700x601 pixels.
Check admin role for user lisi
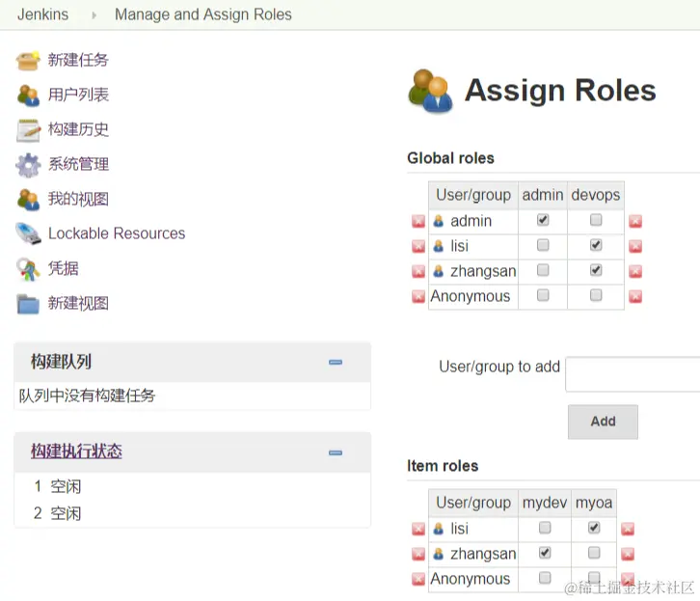(x=543, y=245)
